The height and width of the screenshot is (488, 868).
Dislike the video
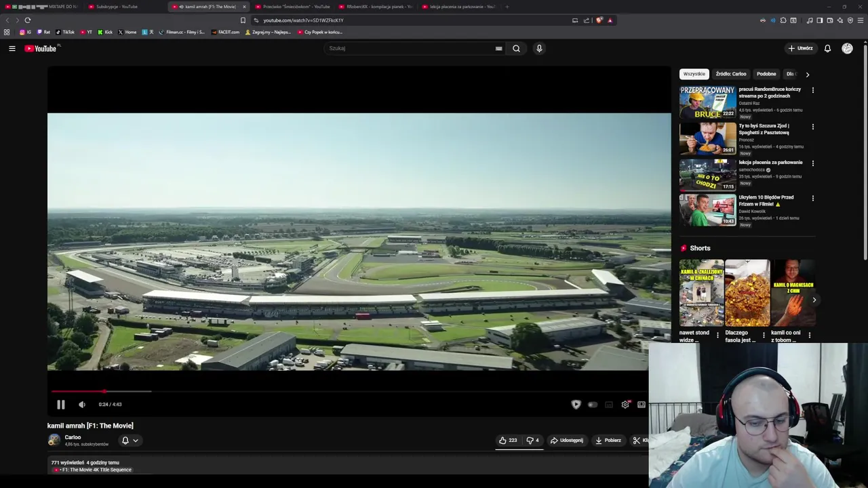532,441
